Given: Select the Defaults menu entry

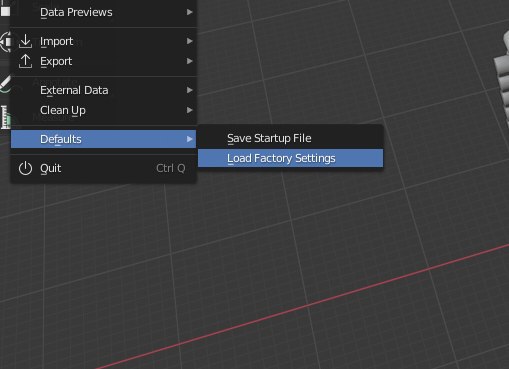Looking at the screenshot, I should [x=104, y=139].
